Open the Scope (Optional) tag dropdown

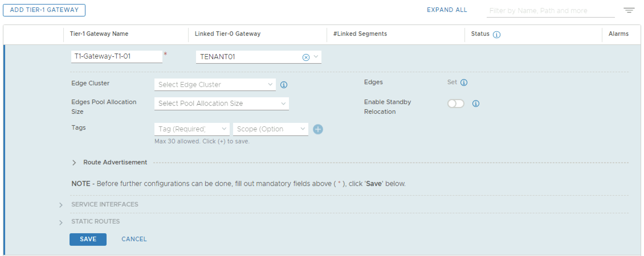270,129
